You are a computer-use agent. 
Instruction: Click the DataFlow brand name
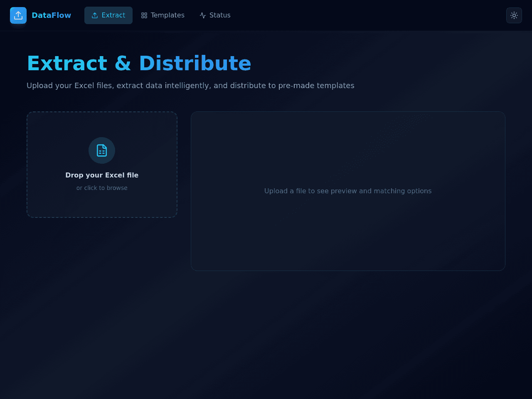(x=51, y=15)
